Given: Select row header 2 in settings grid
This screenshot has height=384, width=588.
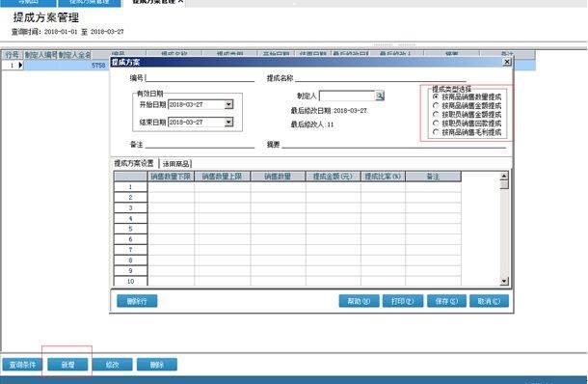Looking at the screenshot, I should (130, 197).
